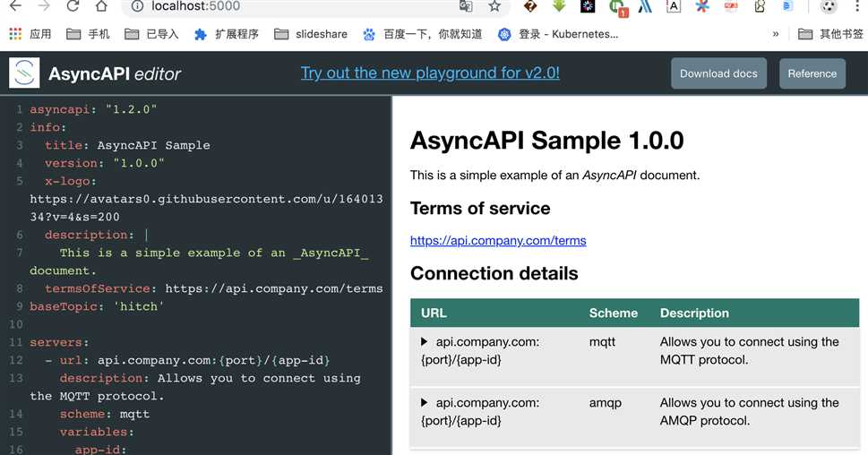Image resolution: width=868 pixels, height=455 pixels.
Task: Open the red PDF extension
Action: tap(731, 6)
